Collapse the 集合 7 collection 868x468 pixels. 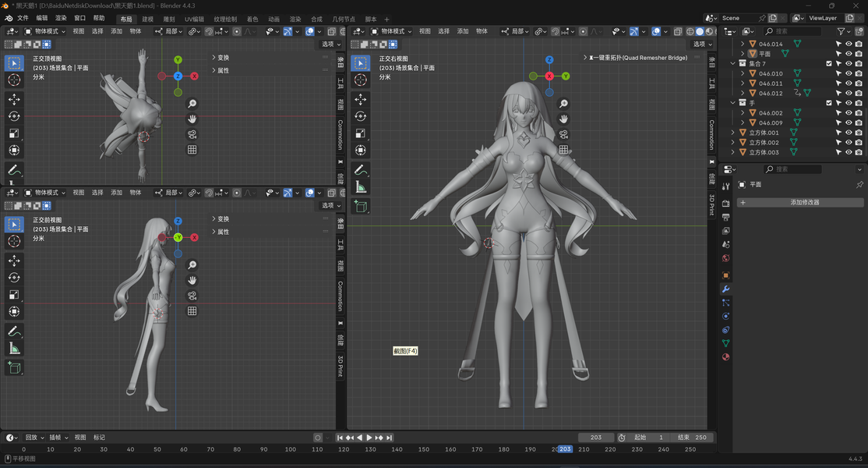point(733,64)
